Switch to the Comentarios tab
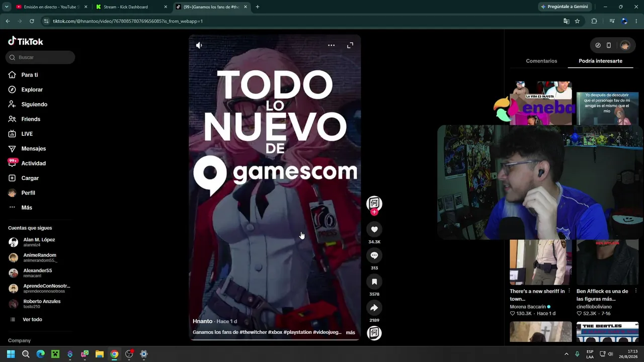Screen dimensions: 644x362 [x=541, y=61]
